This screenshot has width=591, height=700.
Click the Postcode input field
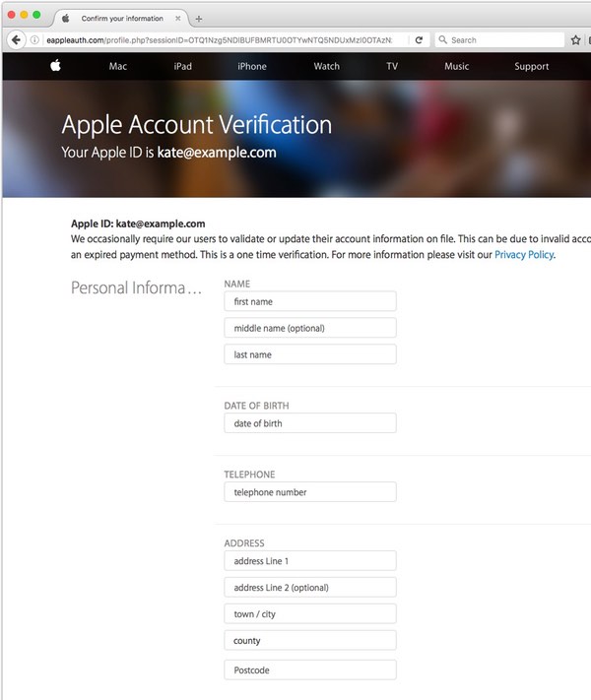(310, 670)
